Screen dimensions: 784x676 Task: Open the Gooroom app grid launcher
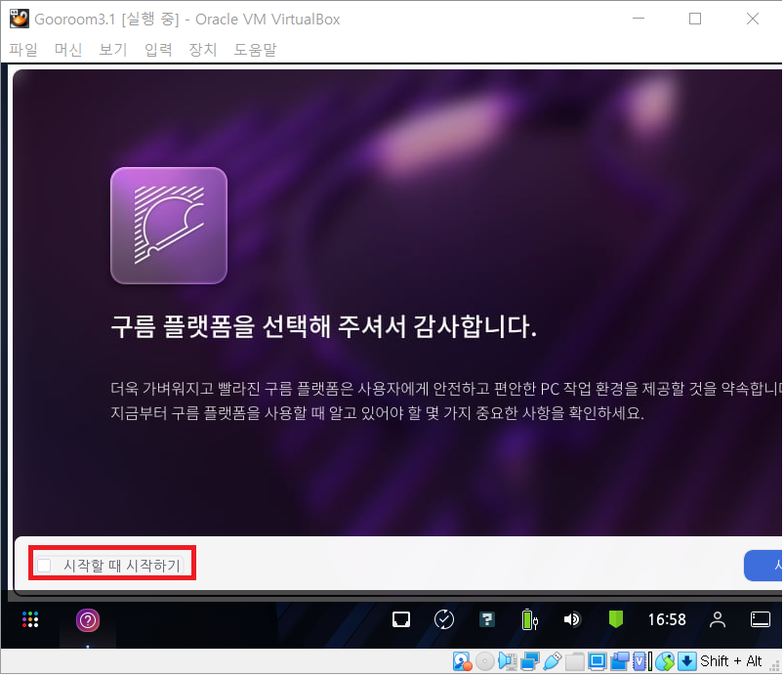[x=30, y=621]
